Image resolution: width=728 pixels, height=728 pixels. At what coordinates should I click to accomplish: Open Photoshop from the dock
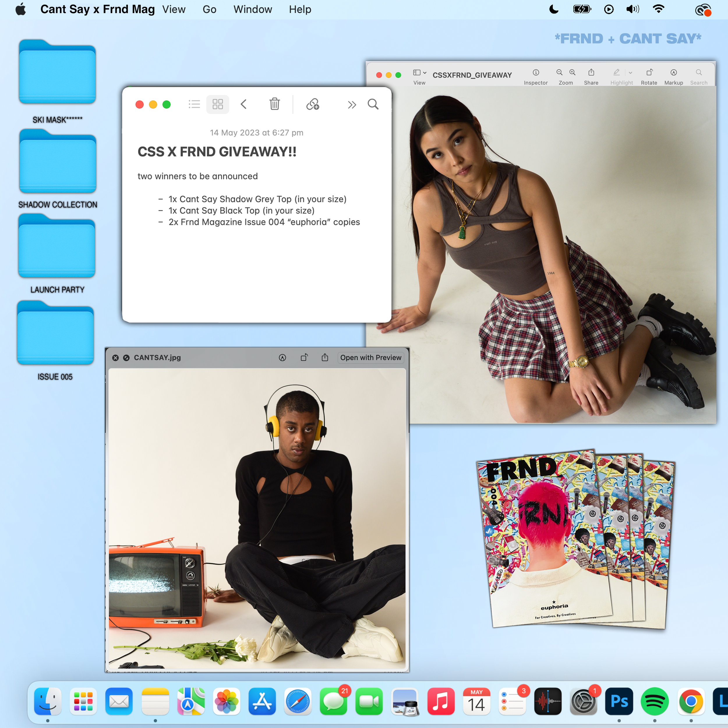click(x=619, y=702)
